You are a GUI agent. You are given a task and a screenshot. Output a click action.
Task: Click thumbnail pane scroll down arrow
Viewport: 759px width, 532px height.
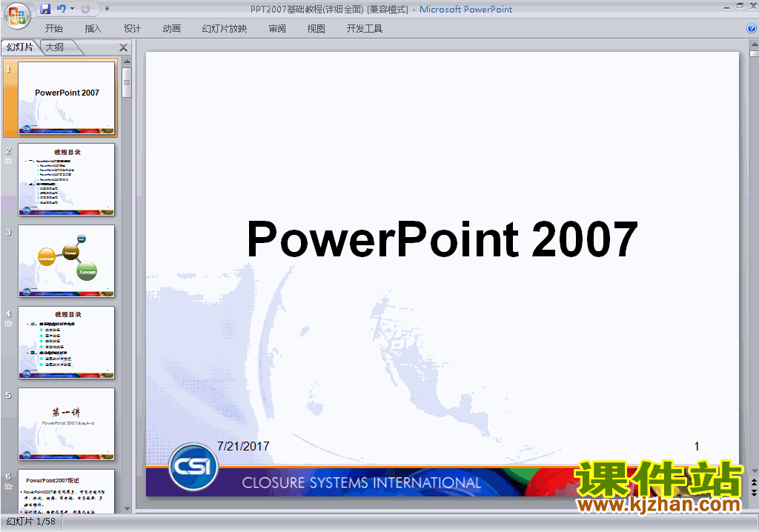click(127, 509)
